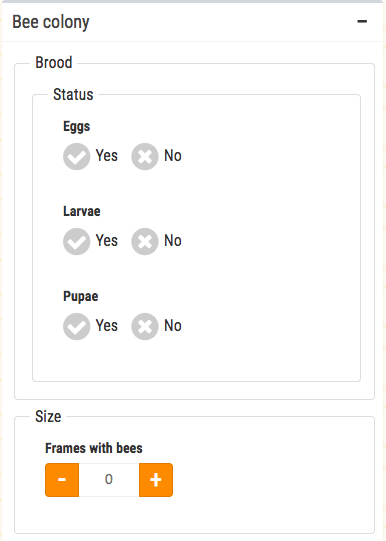Choose the "Yes" text label under Pupae
This screenshot has height=541, width=386.
coord(107,325)
